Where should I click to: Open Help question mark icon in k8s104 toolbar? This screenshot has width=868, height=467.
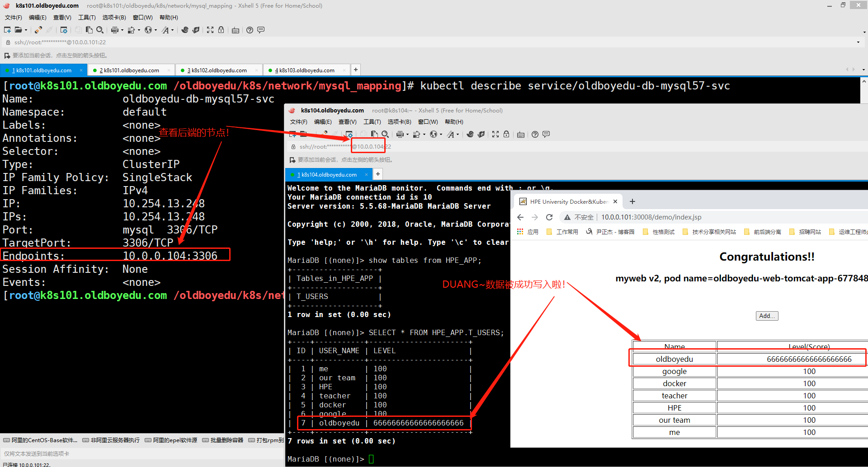click(535, 134)
